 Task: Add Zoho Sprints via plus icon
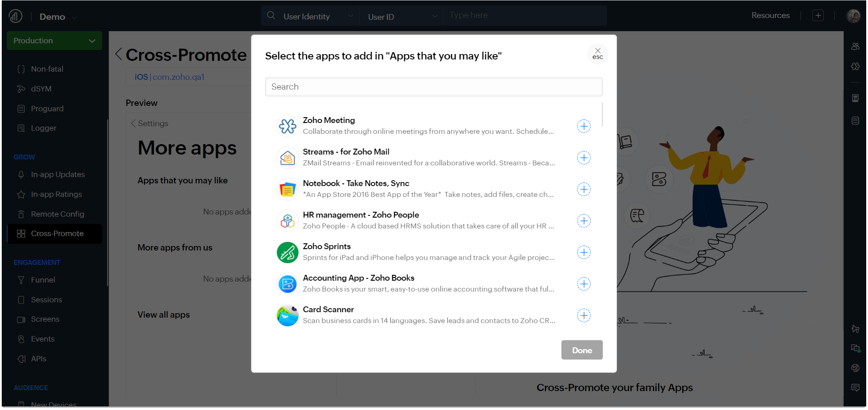click(584, 252)
